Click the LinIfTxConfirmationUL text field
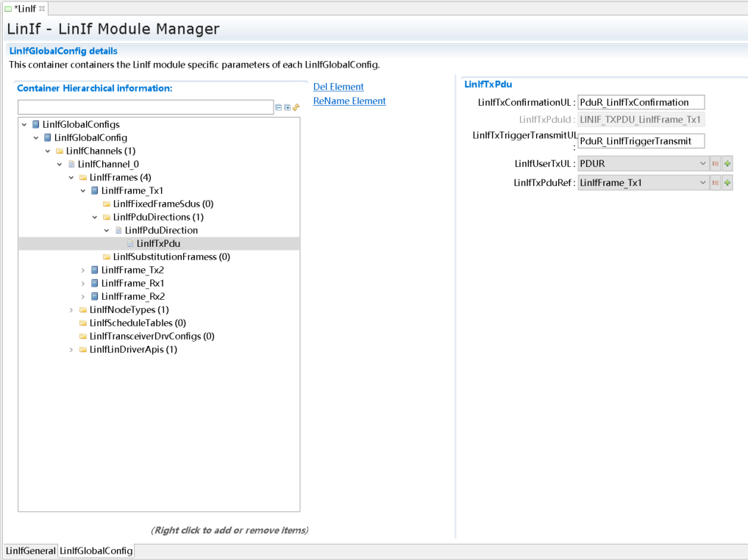The image size is (748, 560). (641, 102)
